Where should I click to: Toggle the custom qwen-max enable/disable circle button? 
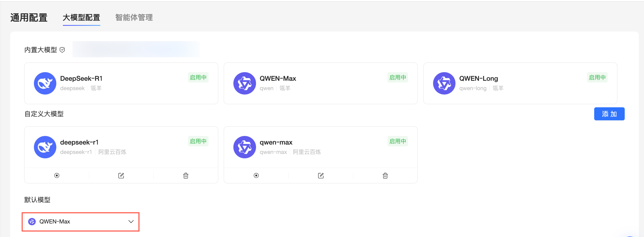pyautogui.click(x=256, y=176)
